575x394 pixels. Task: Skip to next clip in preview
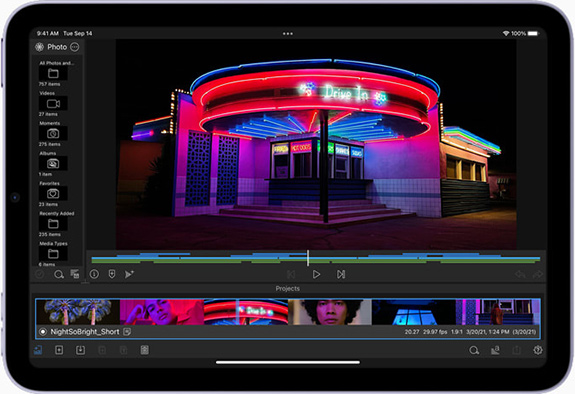(341, 274)
